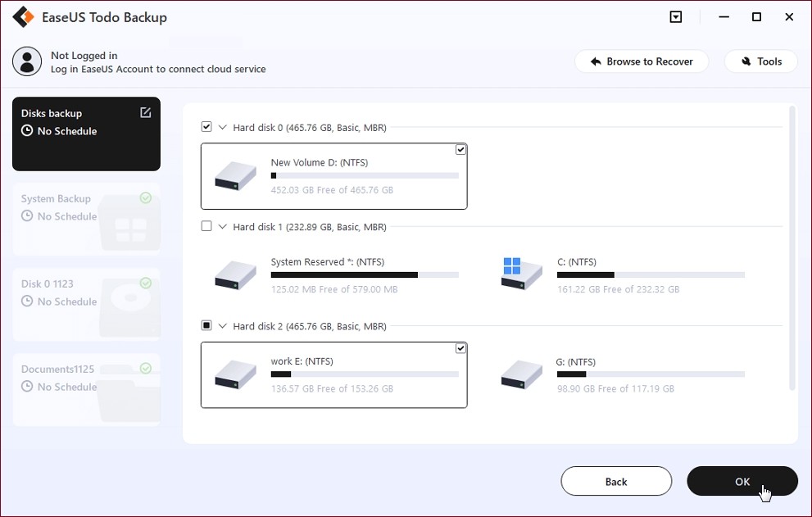Click the window layout icon in title bar
Viewport: 812px width, 517px height.
pyautogui.click(x=675, y=16)
